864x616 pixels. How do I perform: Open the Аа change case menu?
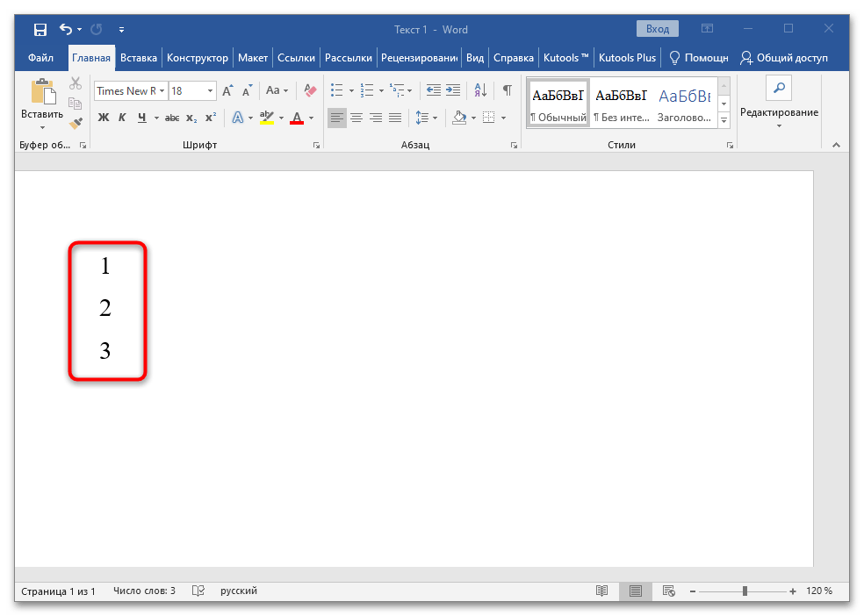click(x=277, y=90)
